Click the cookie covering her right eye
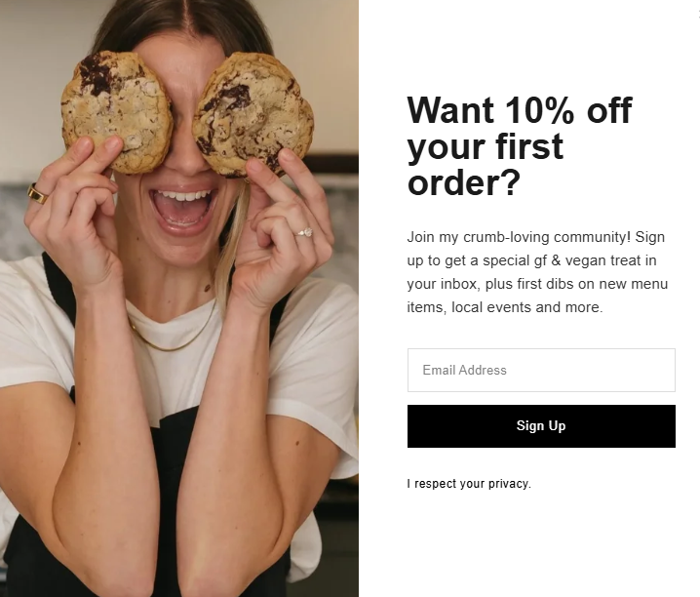The image size is (700, 597). coord(117,111)
